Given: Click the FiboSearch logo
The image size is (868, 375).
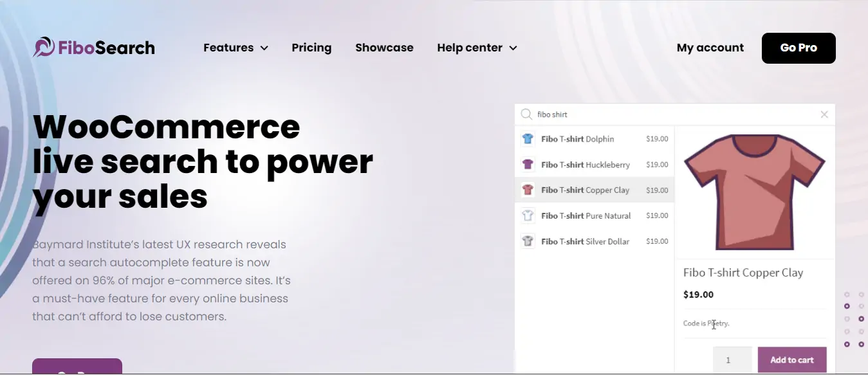Looking at the screenshot, I should click(x=94, y=48).
